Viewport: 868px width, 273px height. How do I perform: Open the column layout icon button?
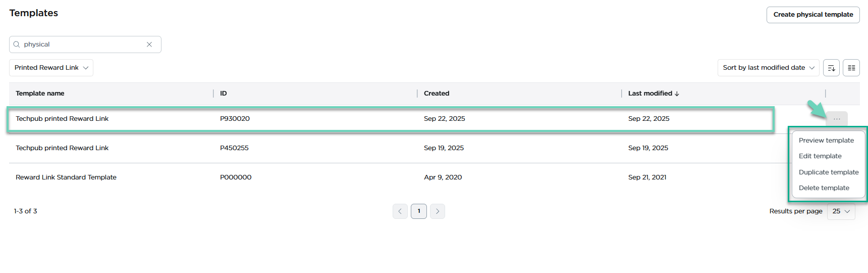(851, 68)
